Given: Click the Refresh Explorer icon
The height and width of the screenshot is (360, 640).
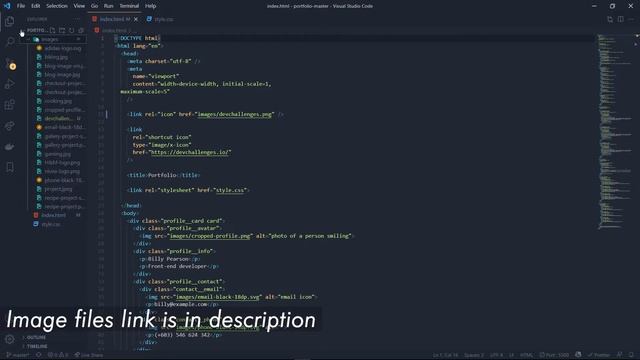Looking at the screenshot, I should pos(71,30).
